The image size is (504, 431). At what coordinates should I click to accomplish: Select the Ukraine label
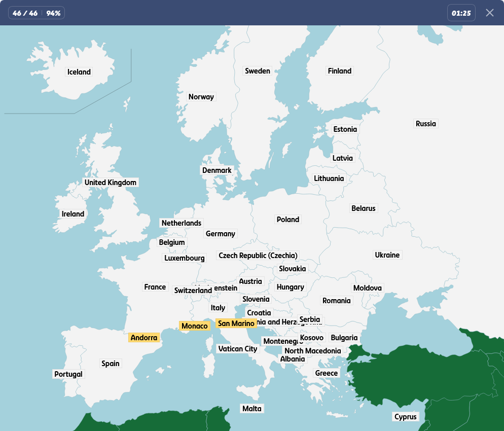[x=387, y=255]
